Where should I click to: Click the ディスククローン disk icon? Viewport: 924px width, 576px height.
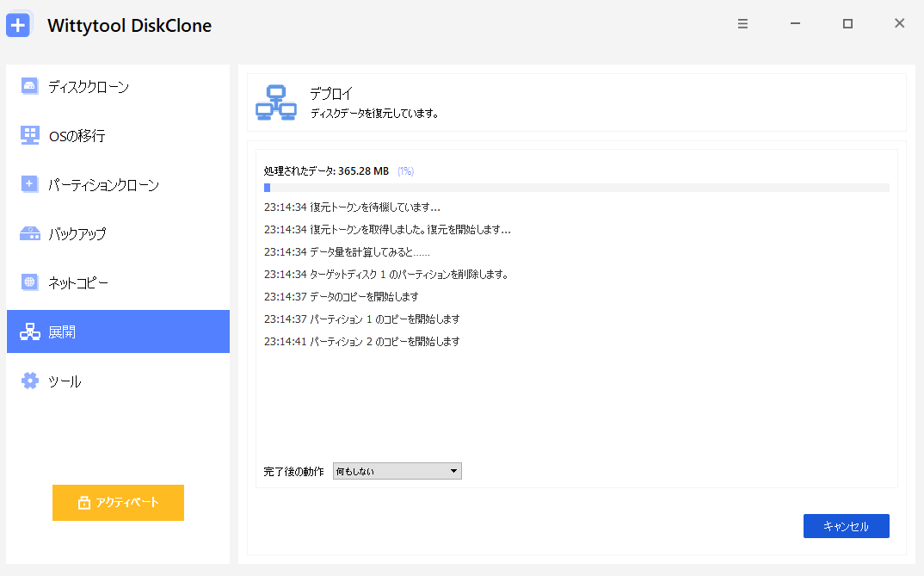click(29, 86)
